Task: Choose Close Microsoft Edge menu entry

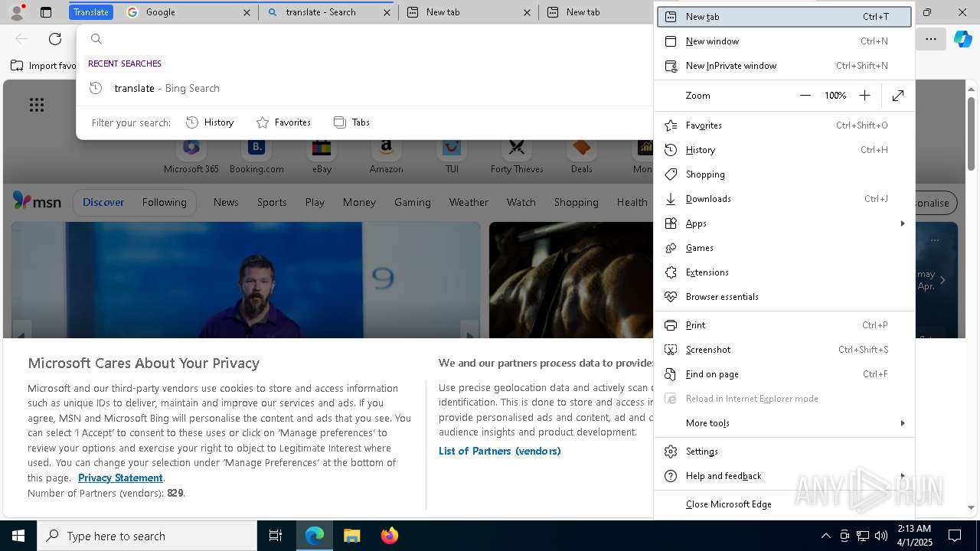Action: tap(784, 504)
